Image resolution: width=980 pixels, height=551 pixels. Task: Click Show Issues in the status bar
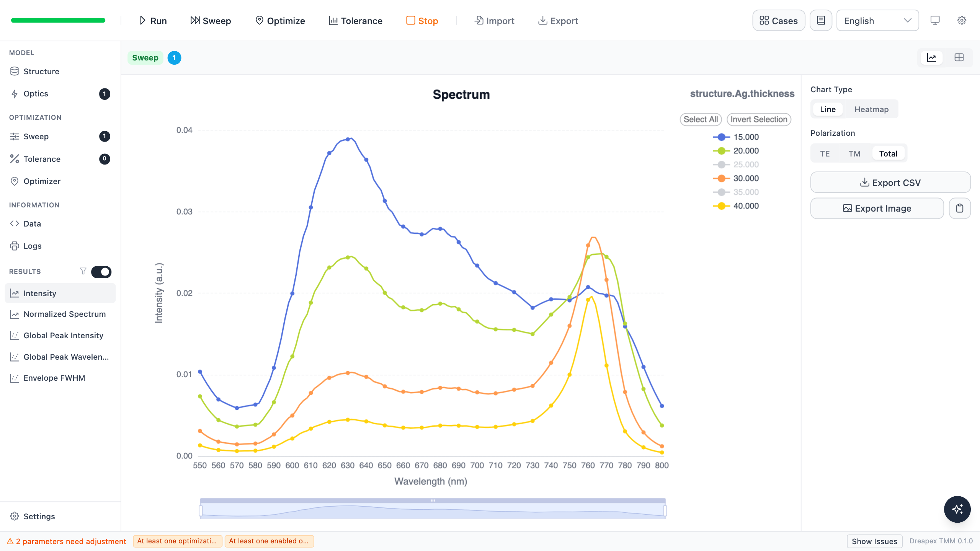(x=874, y=541)
